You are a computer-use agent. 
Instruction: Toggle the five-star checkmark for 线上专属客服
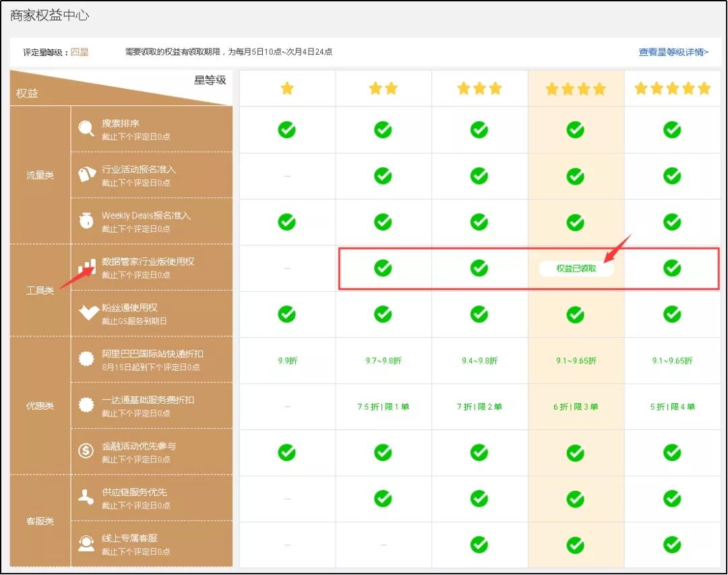tap(671, 544)
